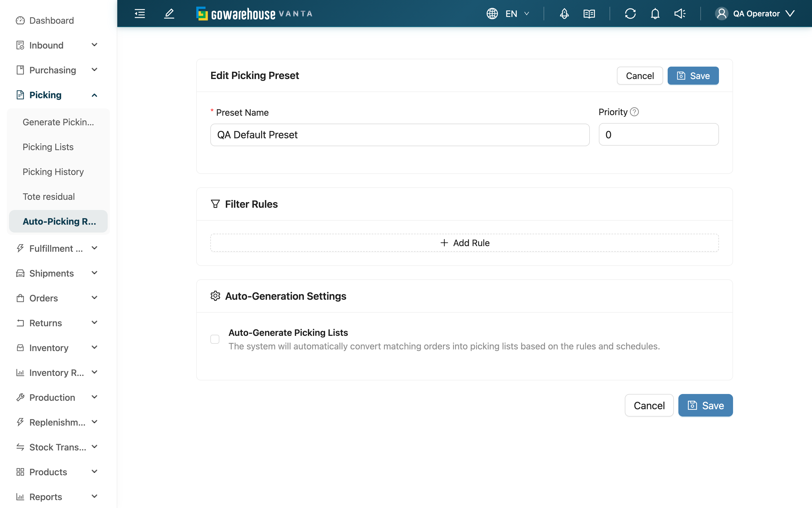This screenshot has height=508, width=812.
Task: Expand the Purchasing menu chevron
Action: coord(94,70)
